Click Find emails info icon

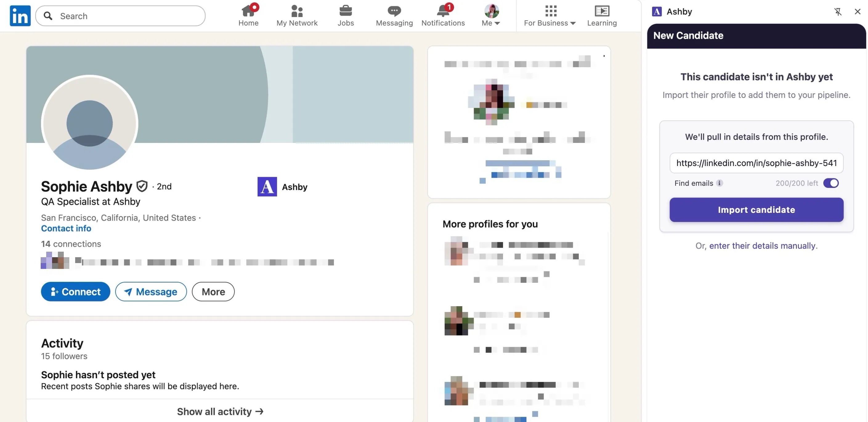(720, 183)
